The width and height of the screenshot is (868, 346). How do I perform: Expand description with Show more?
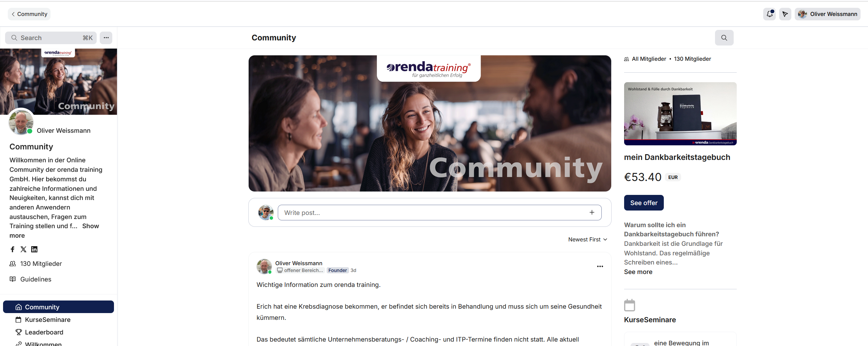click(54, 231)
